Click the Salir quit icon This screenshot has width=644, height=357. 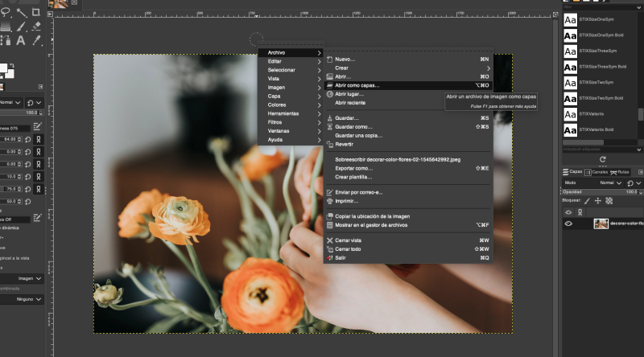(x=329, y=258)
